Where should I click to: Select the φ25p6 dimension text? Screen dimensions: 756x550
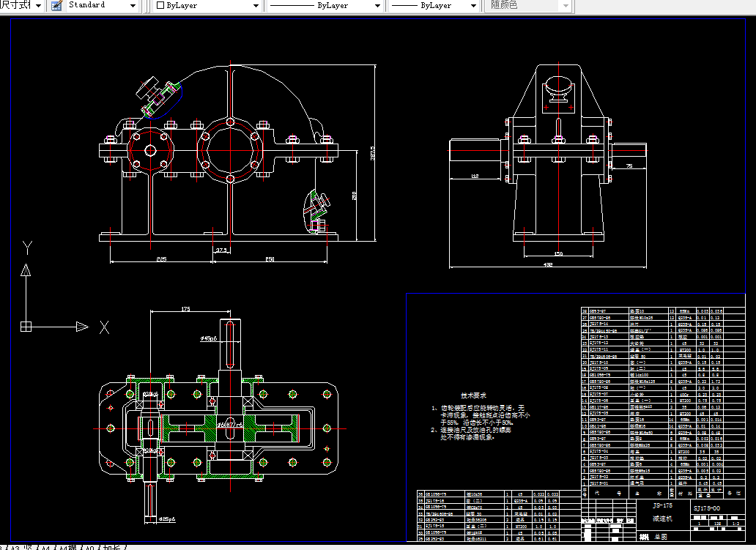click(x=167, y=519)
